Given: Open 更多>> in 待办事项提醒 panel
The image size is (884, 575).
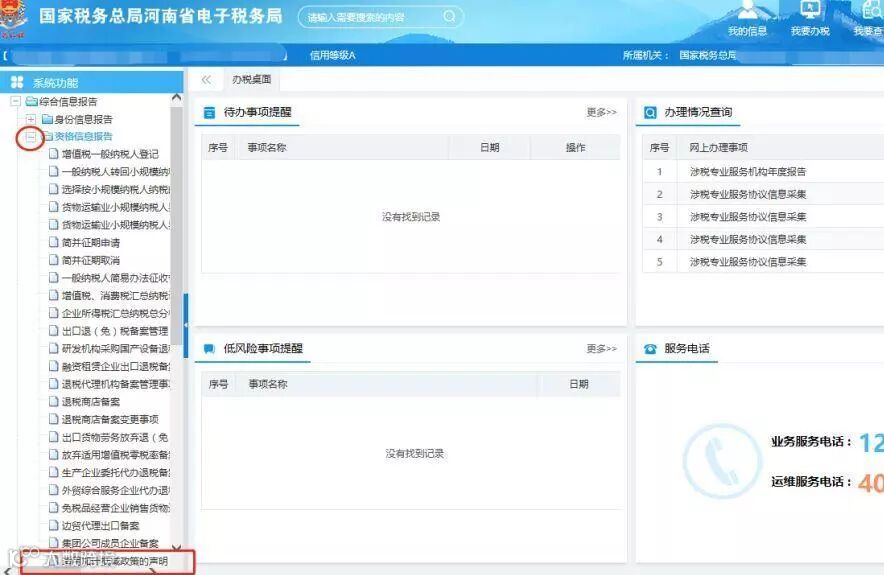Looking at the screenshot, I should [x=602, y=112].
